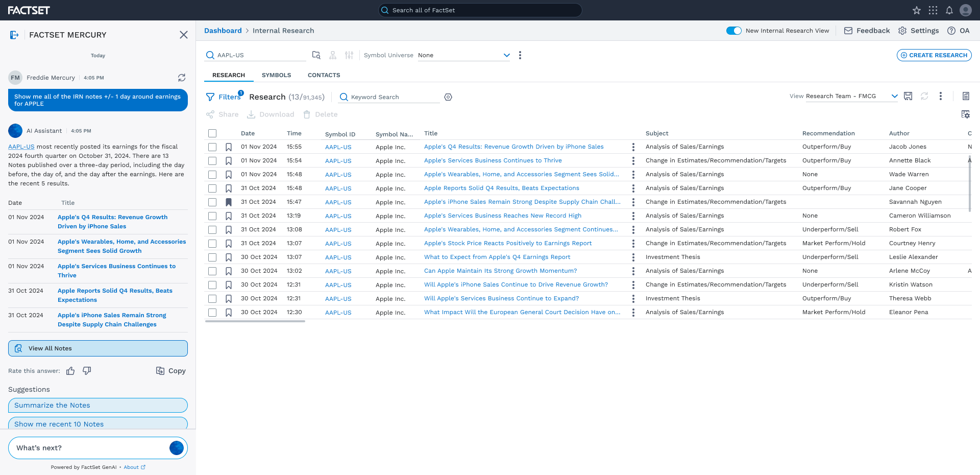
Task: Close the FactSet Mercury panel
Action: tap(184, 35)
